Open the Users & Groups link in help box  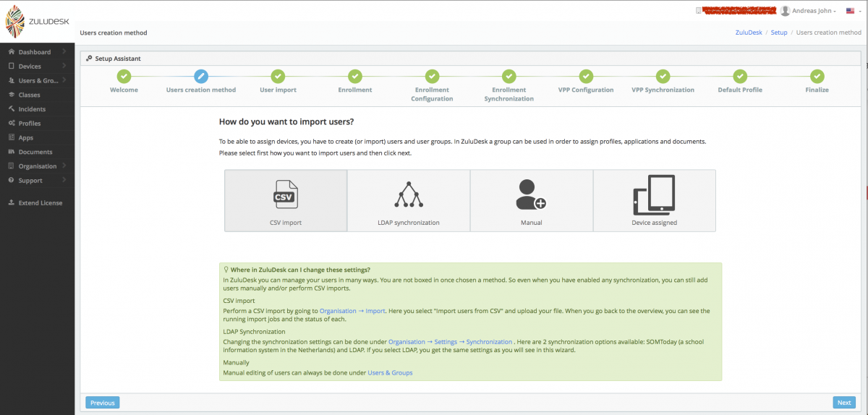[x=390, y=372]
